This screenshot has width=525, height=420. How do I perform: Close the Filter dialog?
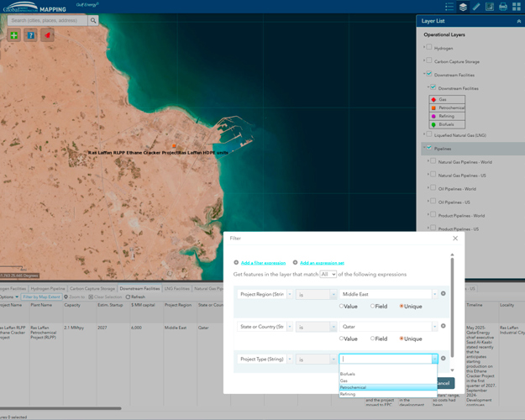coord(455,238)
